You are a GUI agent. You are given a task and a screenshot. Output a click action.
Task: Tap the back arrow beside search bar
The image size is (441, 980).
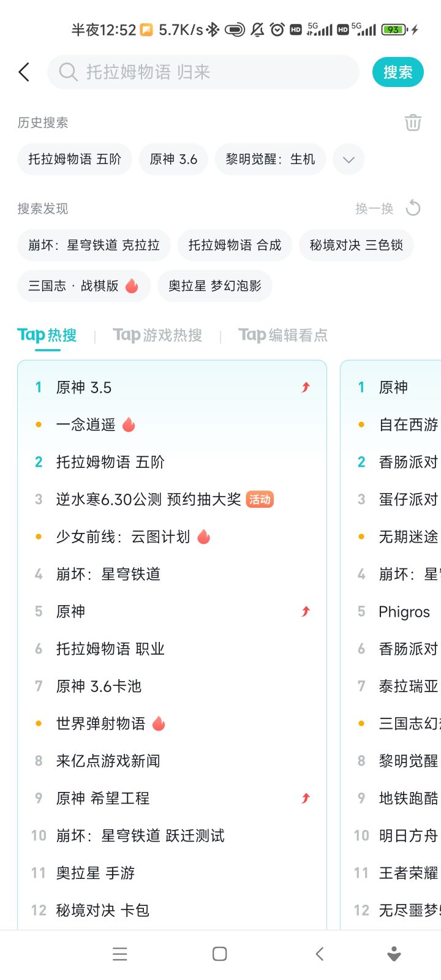(x=24, y=72)
